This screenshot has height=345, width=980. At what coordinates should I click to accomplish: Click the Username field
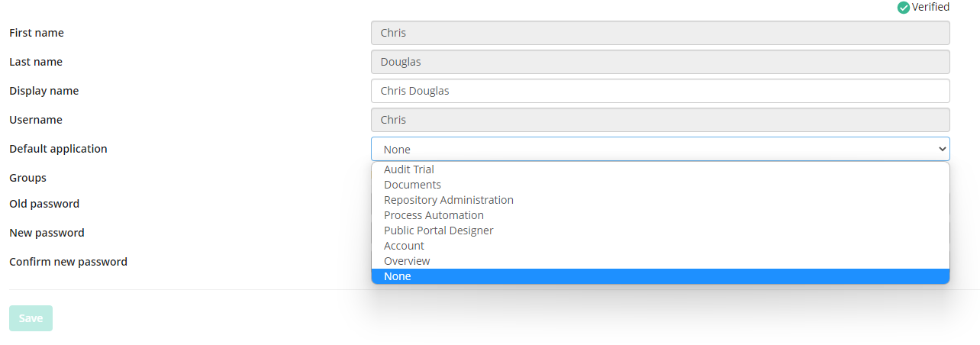pos(660,120)
